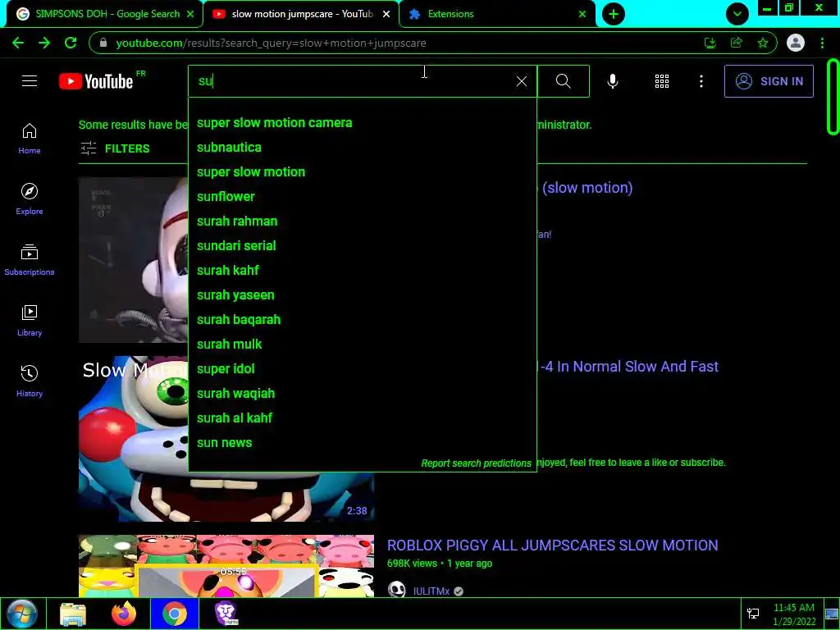Image resolution: width=840 pixels, height=630 pixels.
Task: Select suggestion 'sundari serial'
Action: 362,246
